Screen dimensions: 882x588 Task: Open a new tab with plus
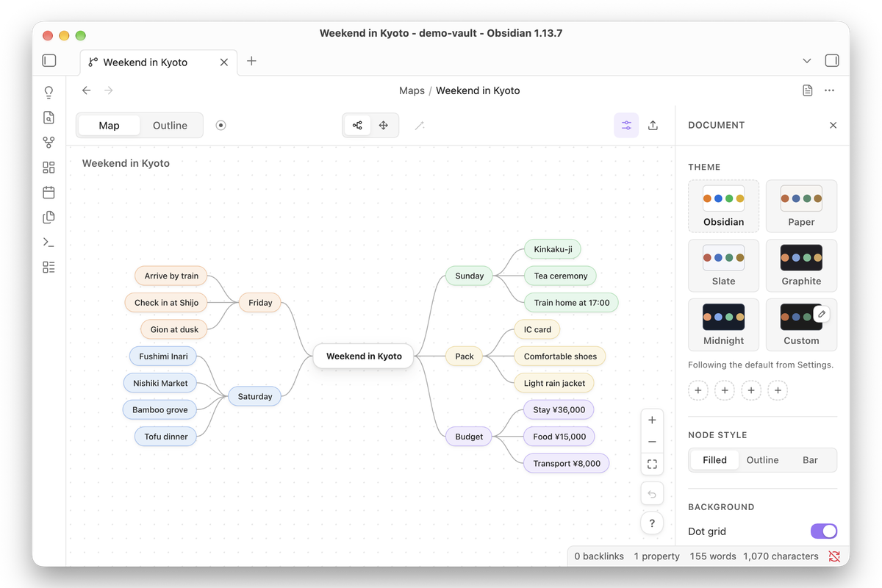tap(251, 61)
